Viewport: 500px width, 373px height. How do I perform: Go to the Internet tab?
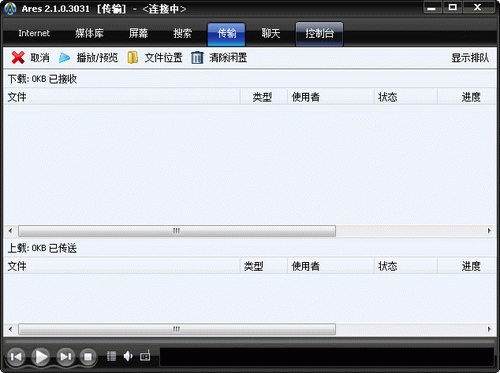(x=34, y=33)
